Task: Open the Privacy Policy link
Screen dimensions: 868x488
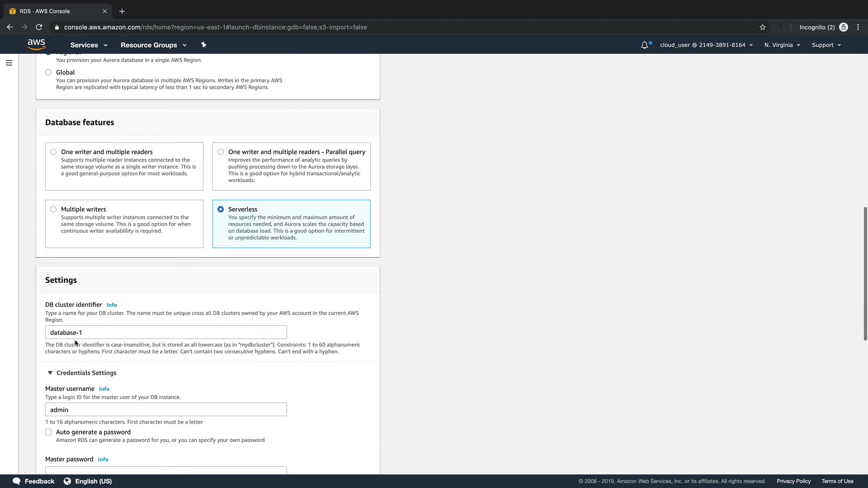Action: pyautogui.click(x=793, y=481)
